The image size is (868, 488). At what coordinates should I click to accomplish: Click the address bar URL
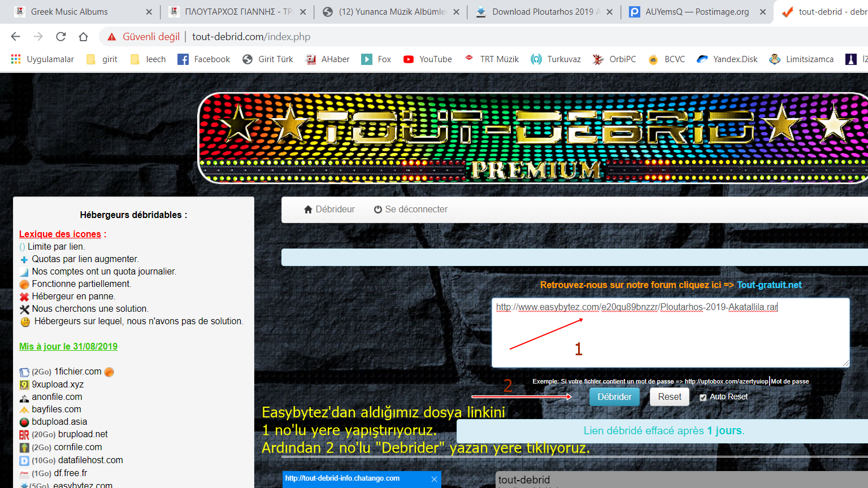point(251,37)
